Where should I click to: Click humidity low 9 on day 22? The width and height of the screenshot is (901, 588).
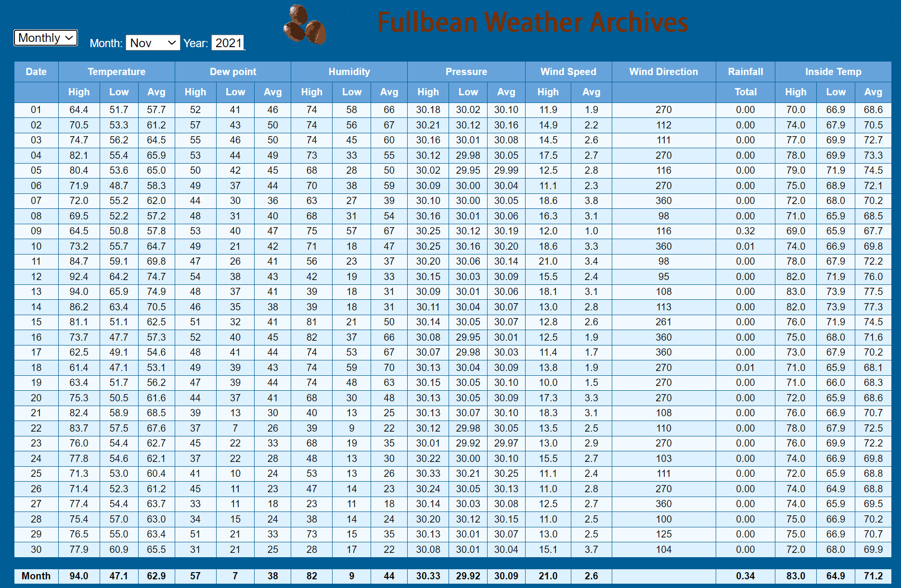pyautogui.click(x=352, y=428)
